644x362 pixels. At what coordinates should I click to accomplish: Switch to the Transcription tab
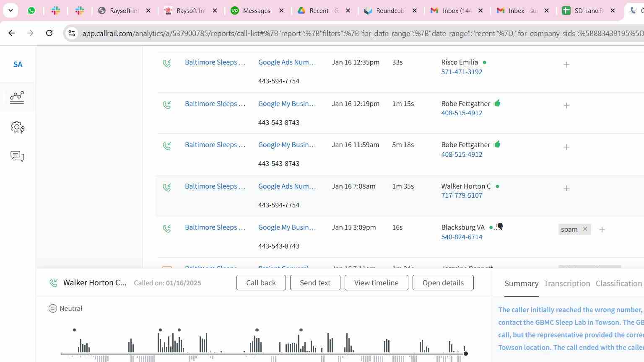coord(567,284)
